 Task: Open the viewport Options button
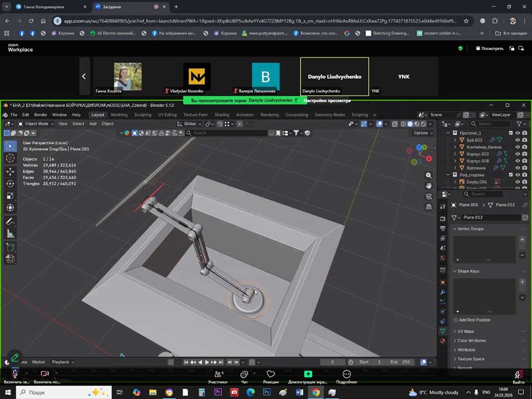[x=423, y=133]
